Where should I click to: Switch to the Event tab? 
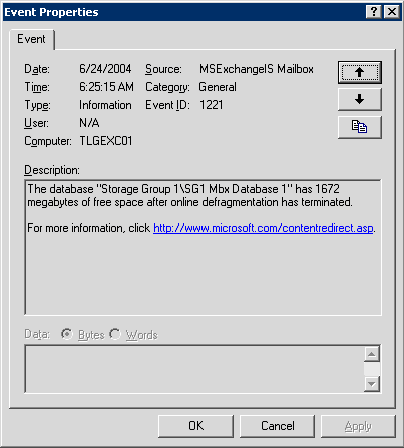[x=31, y=39]
